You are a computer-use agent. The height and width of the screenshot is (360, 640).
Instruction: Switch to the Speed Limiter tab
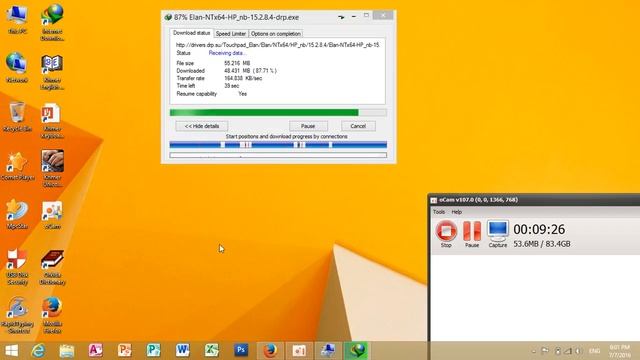coord(231,34)
